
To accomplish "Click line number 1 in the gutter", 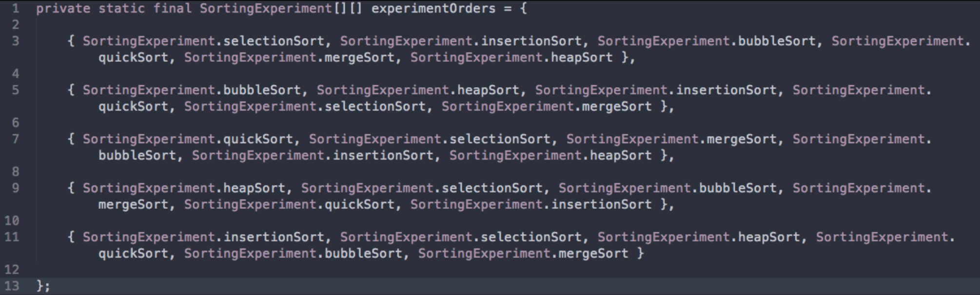I will coord(16,8).
